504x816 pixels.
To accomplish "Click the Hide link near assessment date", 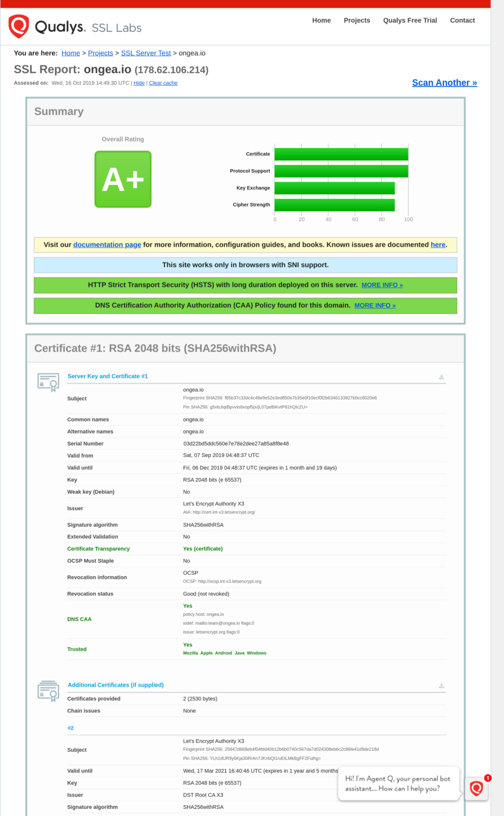I will pyautogui.click(x=139, y=83).
